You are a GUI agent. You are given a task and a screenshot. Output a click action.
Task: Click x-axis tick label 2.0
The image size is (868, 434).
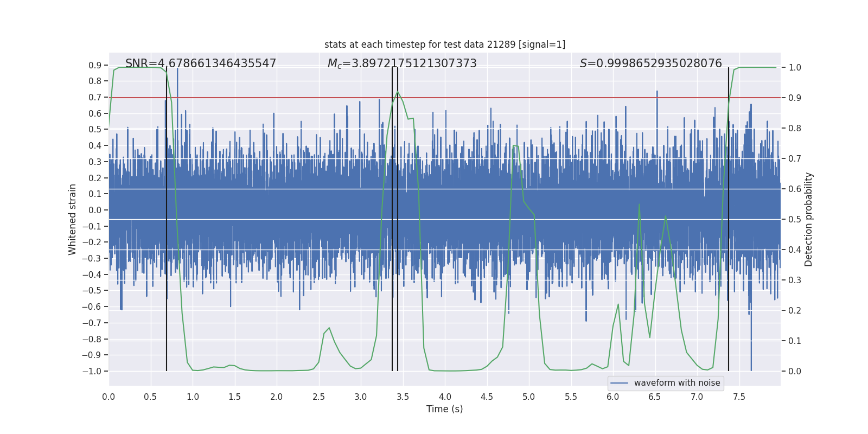pos(277,397)
